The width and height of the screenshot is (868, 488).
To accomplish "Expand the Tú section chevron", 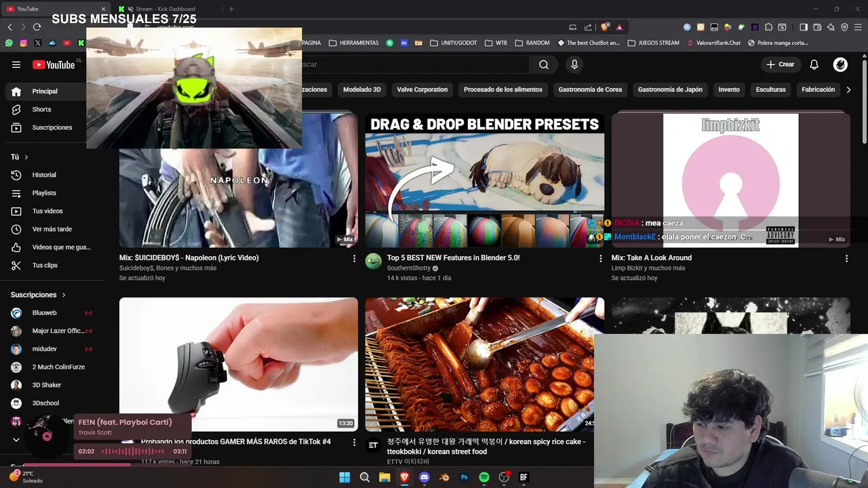I will 26,157.
